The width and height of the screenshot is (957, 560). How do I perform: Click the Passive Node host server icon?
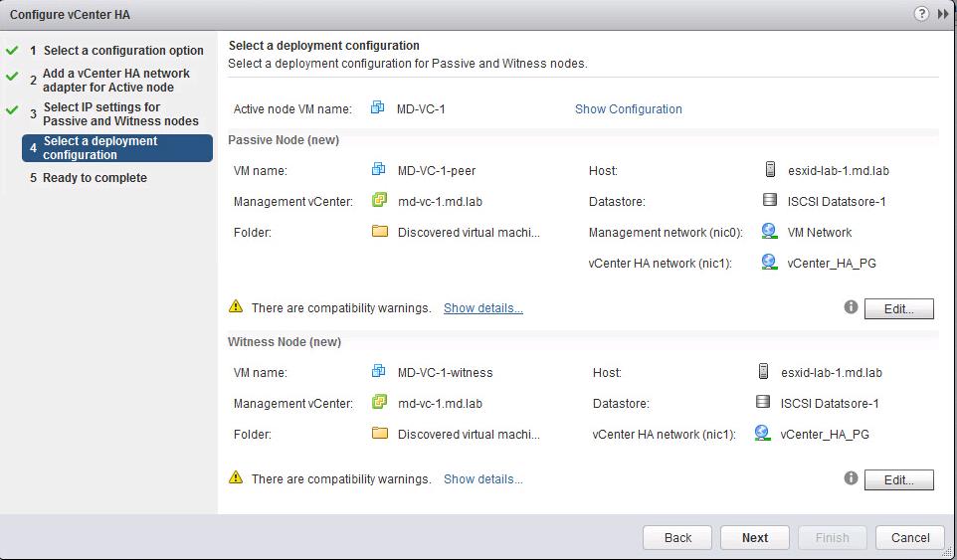(770, 169)
